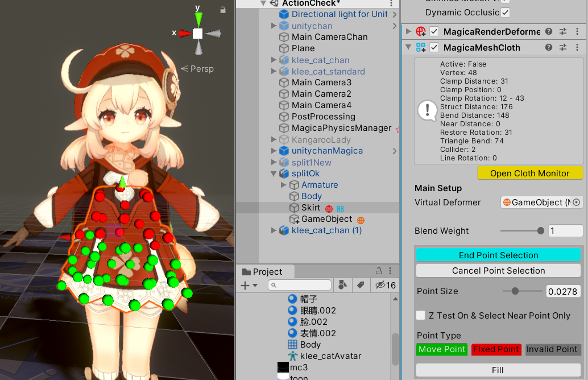
Task: Click Project scrollbar up arrow
Action: [x=395, y=299]
